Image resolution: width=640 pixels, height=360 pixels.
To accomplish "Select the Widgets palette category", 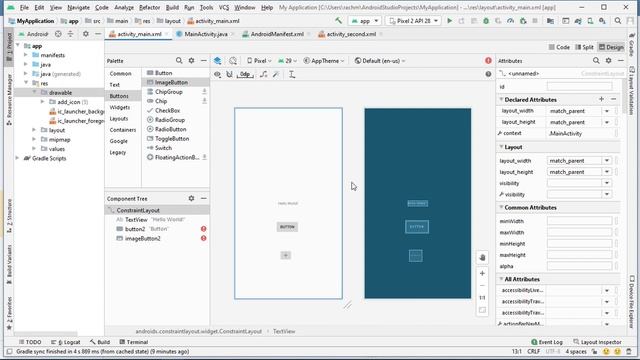I will tap(120, 107).
